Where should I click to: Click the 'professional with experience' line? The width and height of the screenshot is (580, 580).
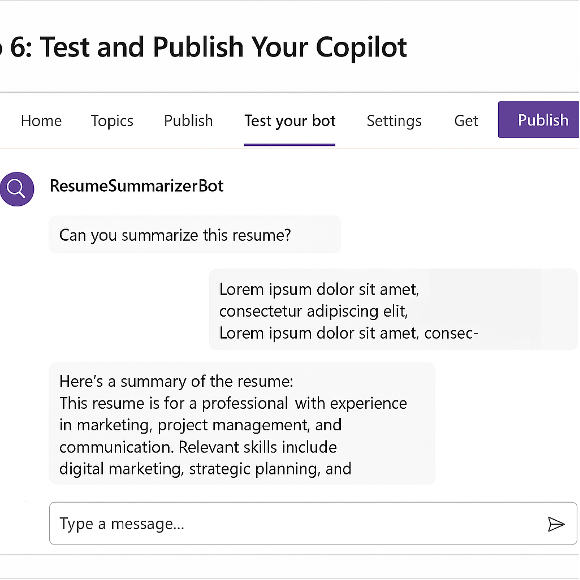[x=233, y=403]
